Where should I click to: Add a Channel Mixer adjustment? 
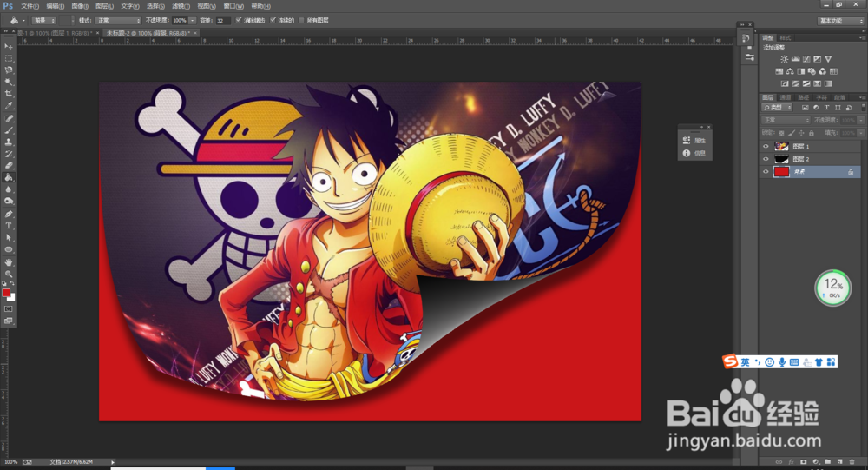[x=823, y=71]
